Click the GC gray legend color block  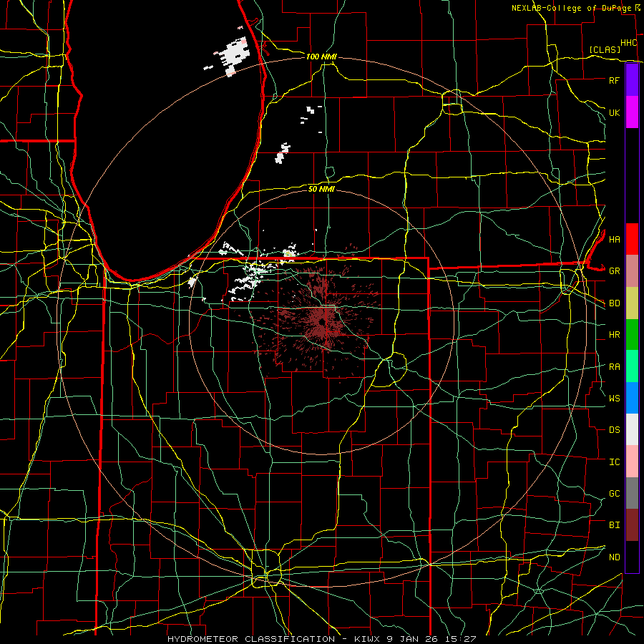(x=632, y=493)
